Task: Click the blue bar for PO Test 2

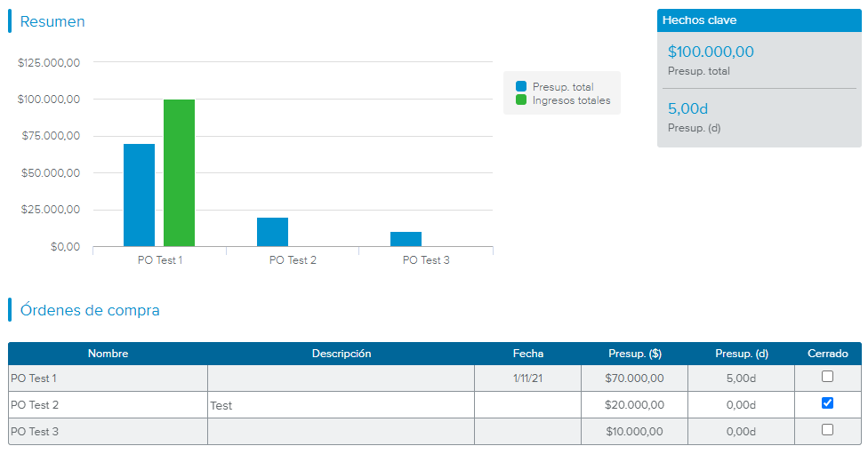Action: click(272, 232)
